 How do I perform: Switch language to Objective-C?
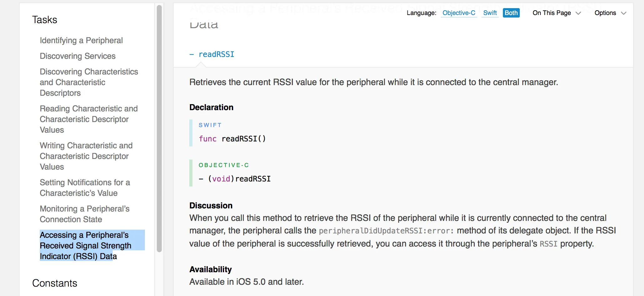(x=459, y=13)
